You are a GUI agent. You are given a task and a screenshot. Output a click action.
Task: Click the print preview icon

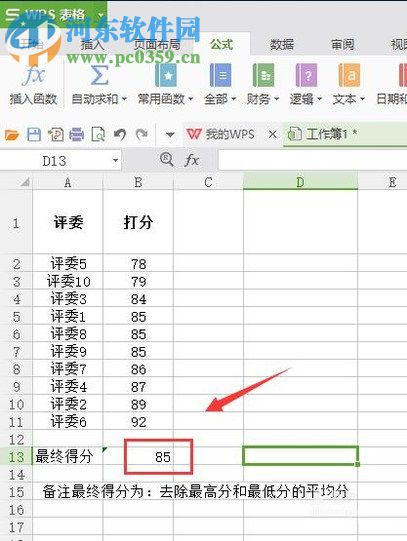point(98,134)
